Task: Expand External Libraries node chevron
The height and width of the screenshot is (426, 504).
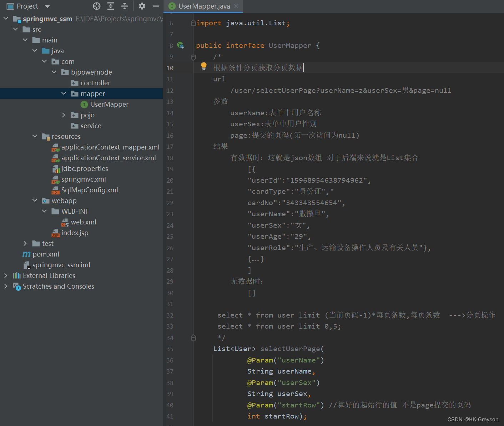Action: [6, 275]
